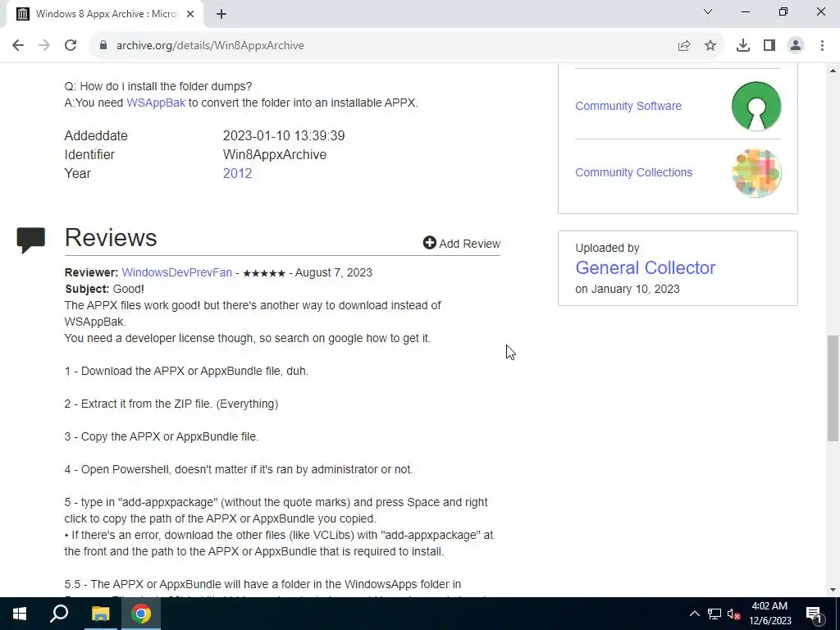Click the date 2023-01-10 13:39:39
The image size is (840, 630).
(284, 136)
